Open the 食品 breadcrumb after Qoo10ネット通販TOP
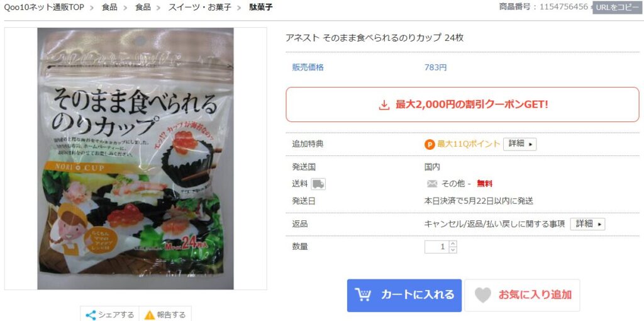Viewport: 644px width, 321px height. tap(109, 7)
